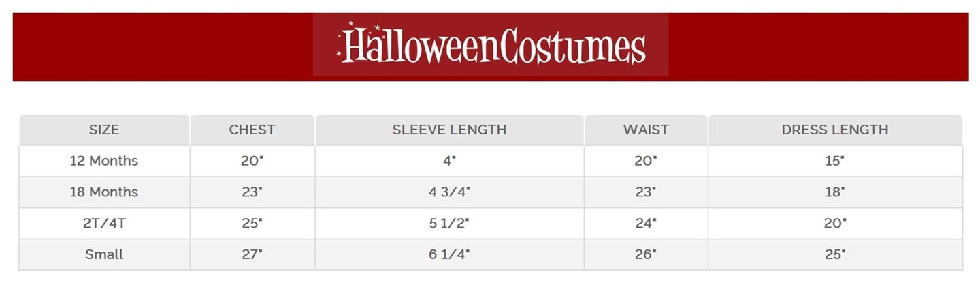Select the SIZE column header

104,130
